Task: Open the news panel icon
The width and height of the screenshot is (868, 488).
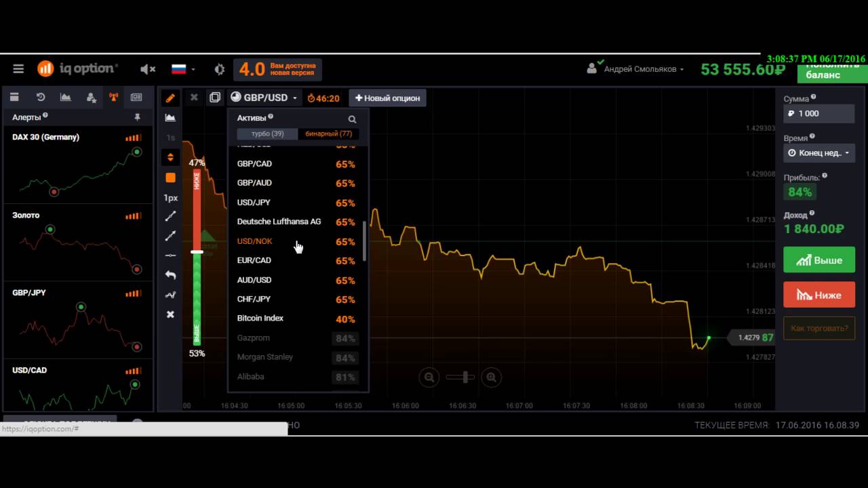Action: click(x=136, y=98)
